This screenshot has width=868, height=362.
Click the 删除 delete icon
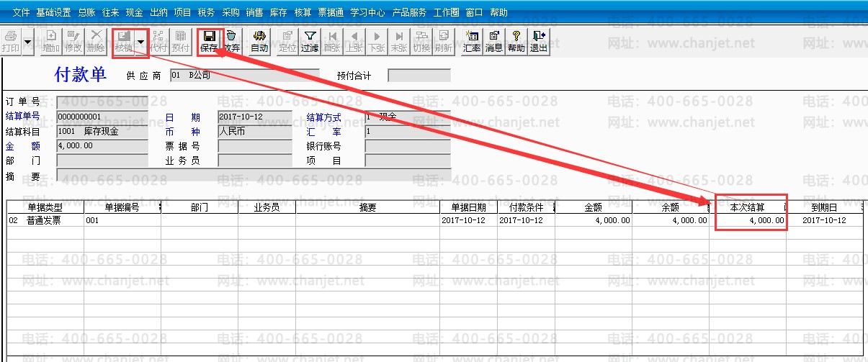coord(95,41)
